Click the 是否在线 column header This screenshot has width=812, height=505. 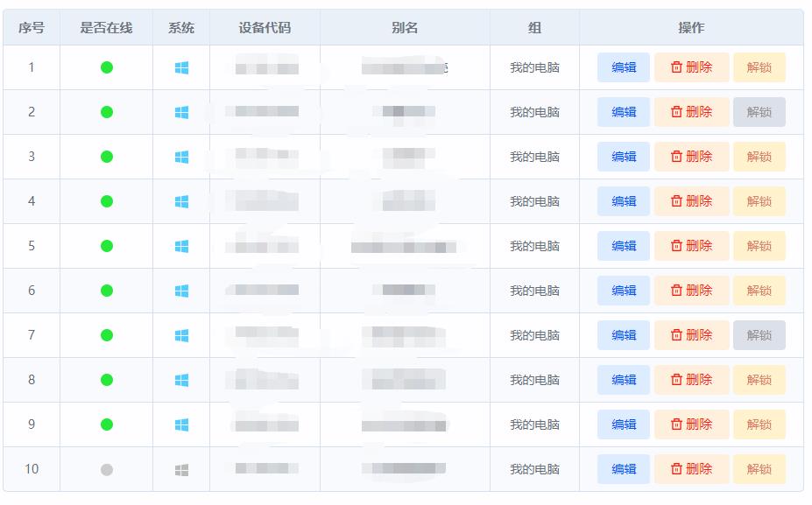point(106,27)
